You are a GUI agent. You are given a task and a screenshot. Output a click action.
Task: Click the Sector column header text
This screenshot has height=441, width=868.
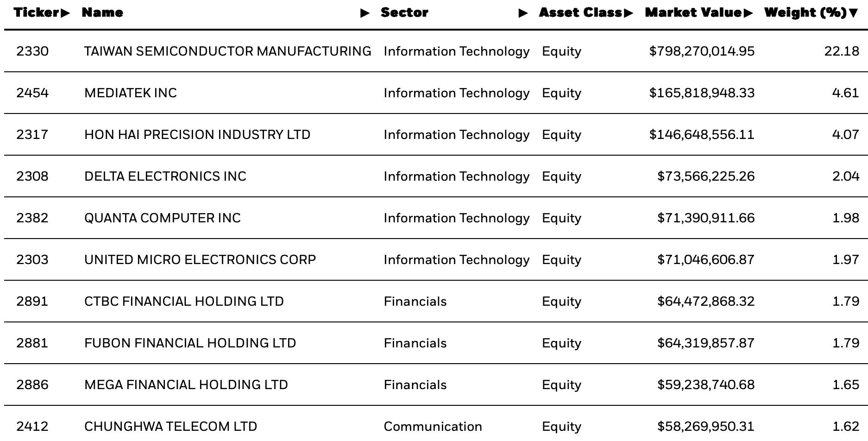[404, 13]
